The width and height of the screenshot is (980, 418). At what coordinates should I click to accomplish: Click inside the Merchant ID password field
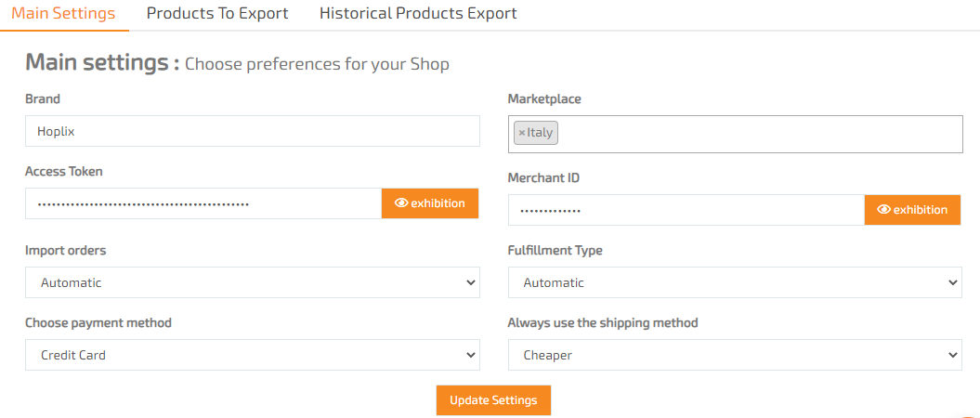686,210
